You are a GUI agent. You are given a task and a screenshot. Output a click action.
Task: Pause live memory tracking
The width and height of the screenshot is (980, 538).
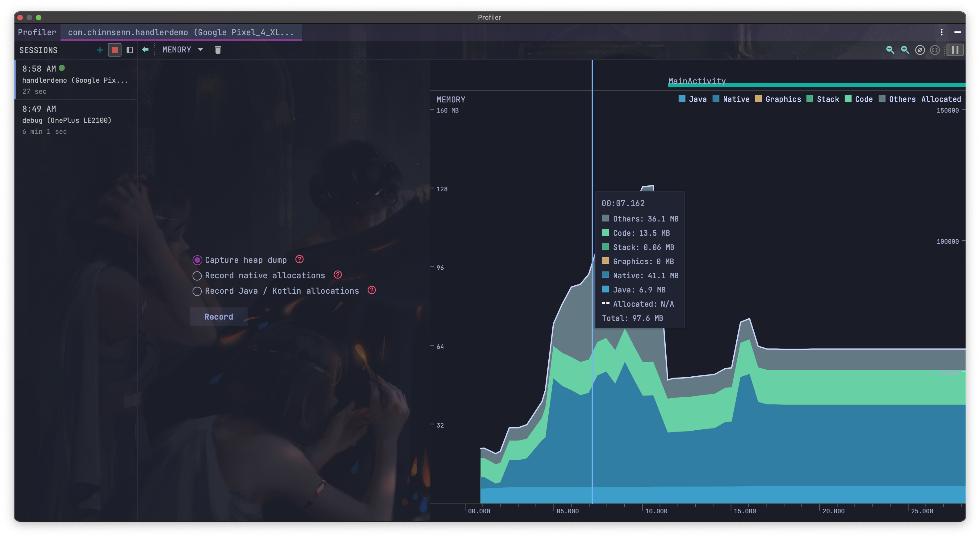[955, 50]
